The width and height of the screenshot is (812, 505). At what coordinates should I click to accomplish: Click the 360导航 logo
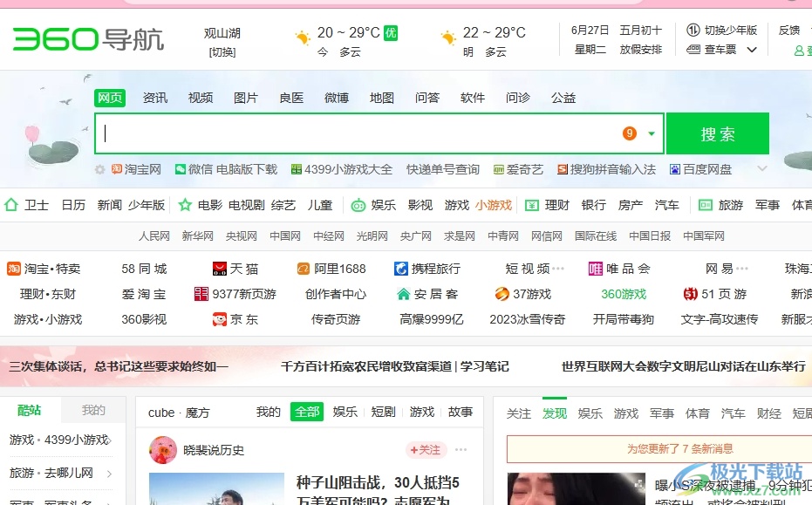[x=88, y=39]
